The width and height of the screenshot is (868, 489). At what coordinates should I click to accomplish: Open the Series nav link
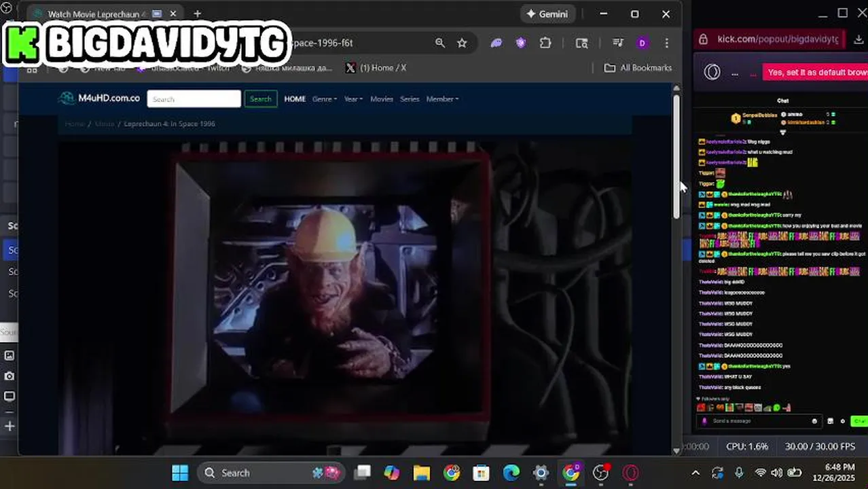click(410, 99)
